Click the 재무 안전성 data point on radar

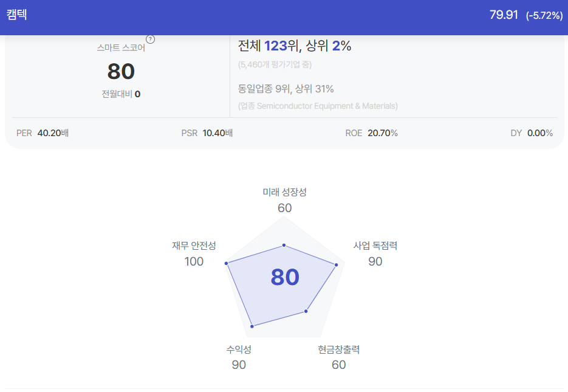tap(227, 263)
